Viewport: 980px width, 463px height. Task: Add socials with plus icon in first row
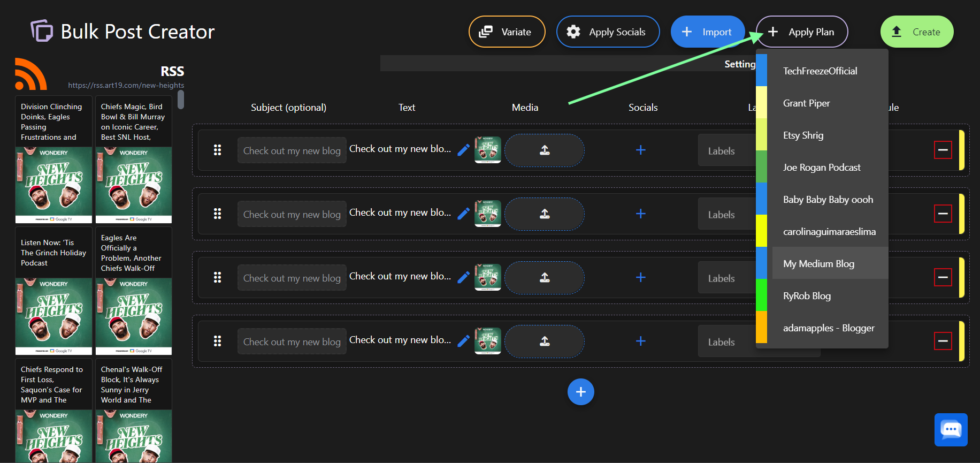point(640,150)
